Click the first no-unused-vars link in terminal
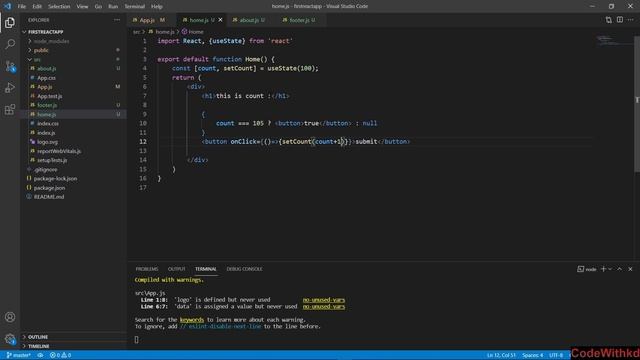 (324, 300)
